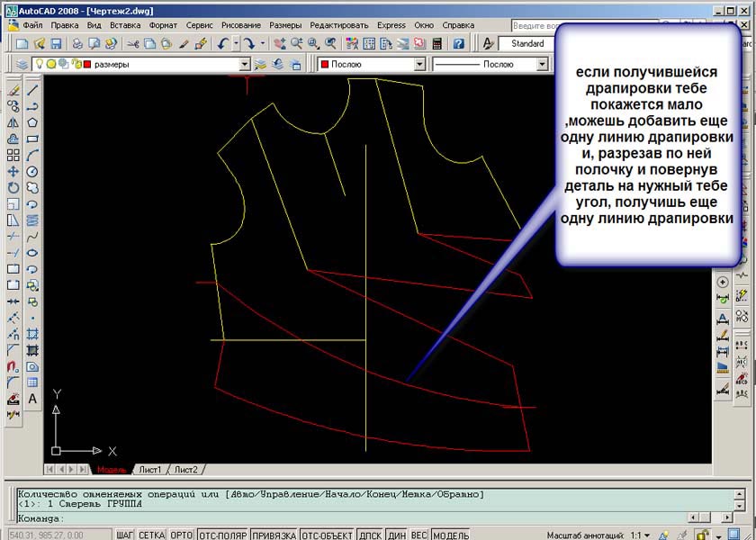The width and height of the screenshot is (756, 540).
Task: Select the Circle drawing tool
Action: (32, 171)
